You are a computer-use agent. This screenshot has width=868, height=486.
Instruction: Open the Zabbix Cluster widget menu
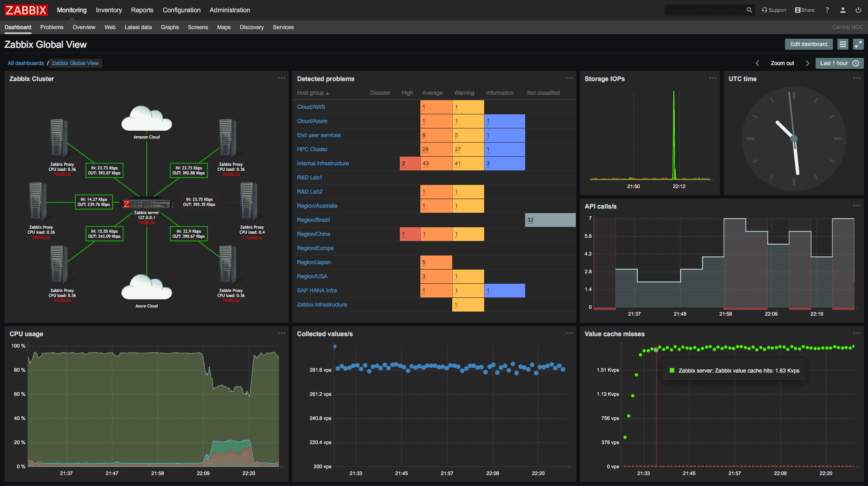281,78
